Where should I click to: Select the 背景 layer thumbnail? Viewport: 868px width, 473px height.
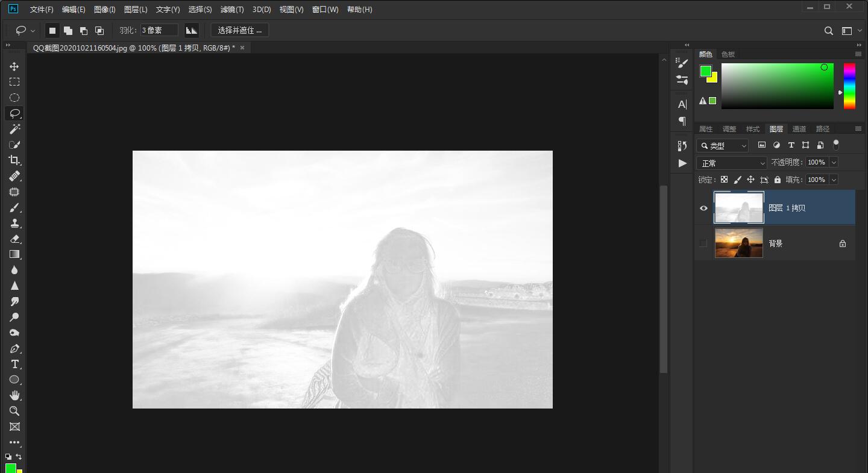coord(739,243)
